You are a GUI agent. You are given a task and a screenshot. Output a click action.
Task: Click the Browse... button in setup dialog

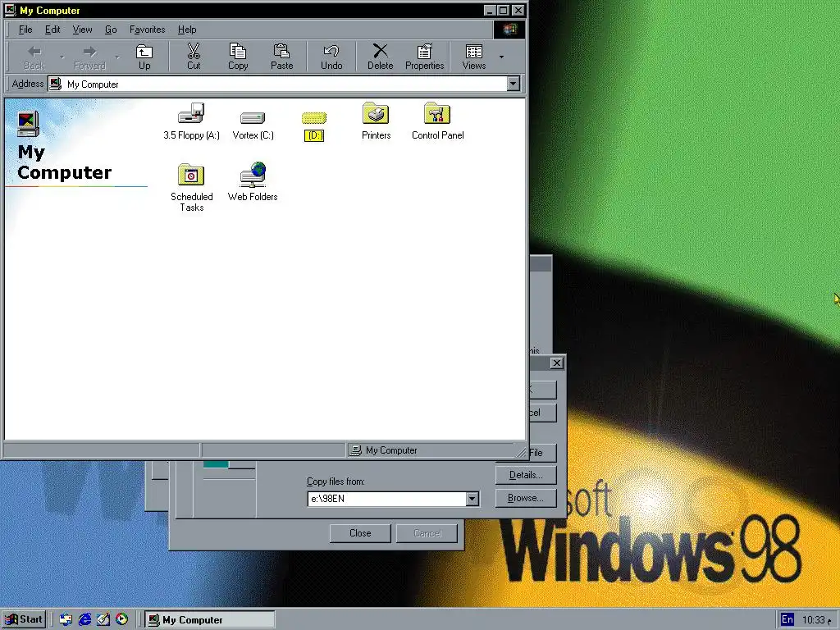526,498
